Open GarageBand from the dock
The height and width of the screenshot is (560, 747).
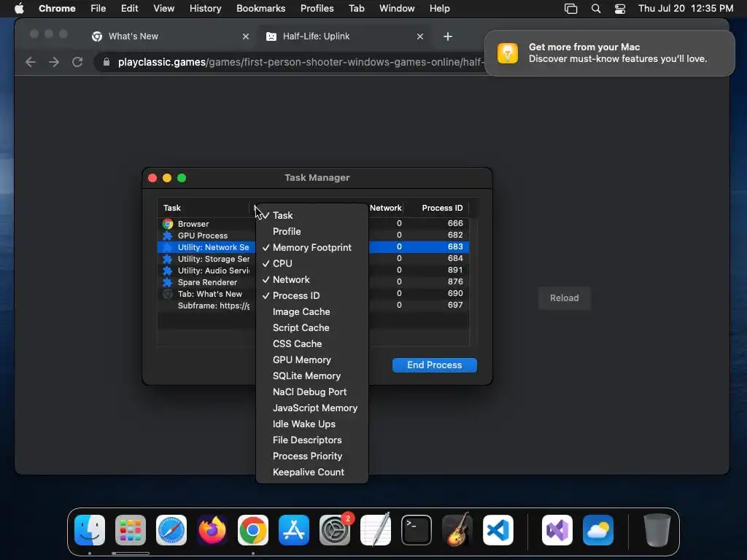point(457,530)
